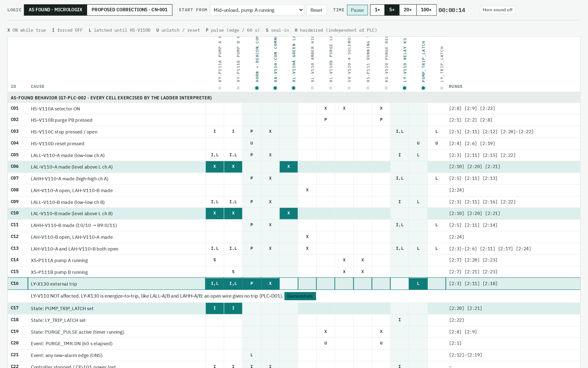Select row C21 any new-alarm edge (ONS)

click(x=294, y=355)
